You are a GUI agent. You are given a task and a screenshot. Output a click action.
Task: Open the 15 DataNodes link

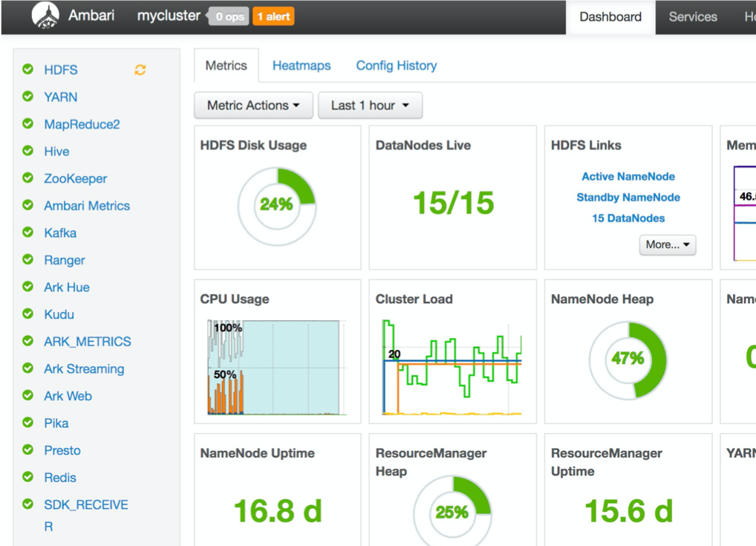point(628,218)
